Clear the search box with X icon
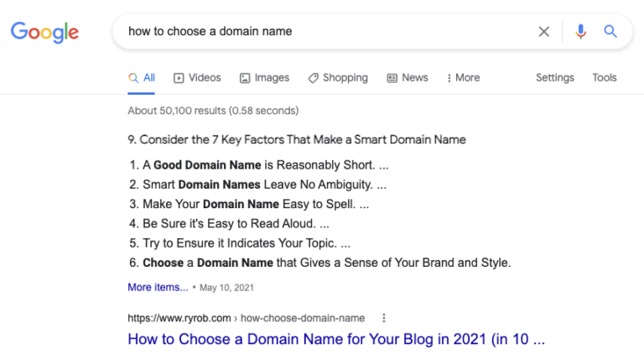Viewport: 644px width, 360px height. click(x=544, y=32)
